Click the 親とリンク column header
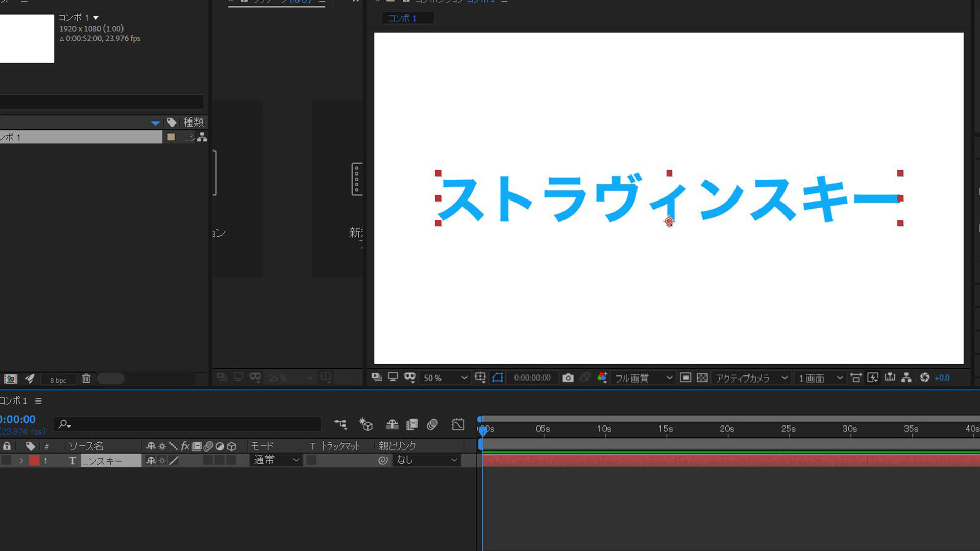This screenshot has height=551, width=980. (x=397, y=446)
